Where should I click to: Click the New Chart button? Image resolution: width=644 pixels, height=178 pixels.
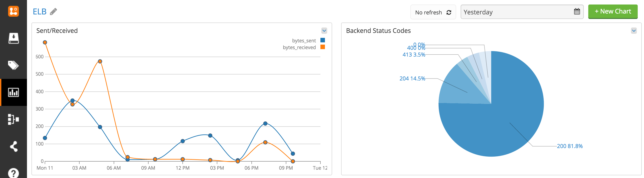(613, 11)
